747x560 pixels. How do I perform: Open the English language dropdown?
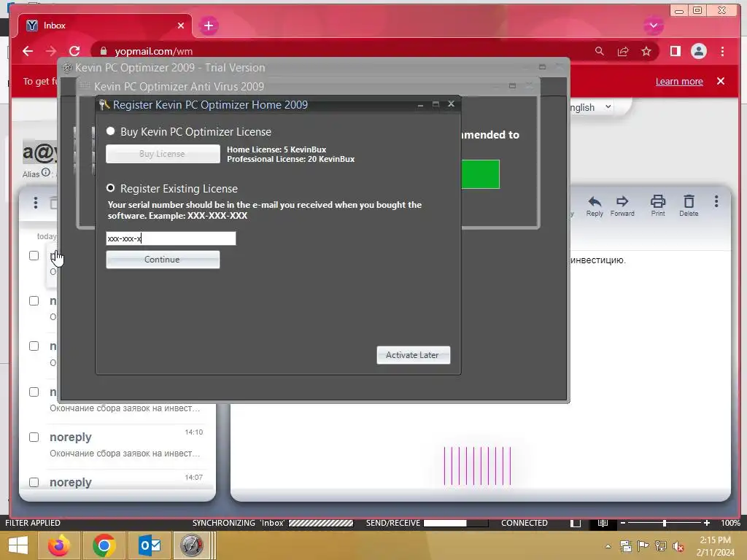pyautogui.click(x=591, y=107)
